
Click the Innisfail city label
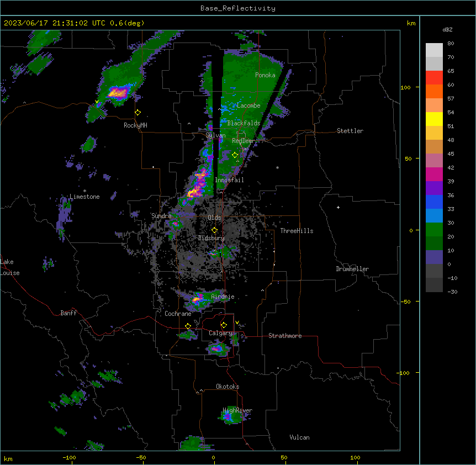pos(229,180)
